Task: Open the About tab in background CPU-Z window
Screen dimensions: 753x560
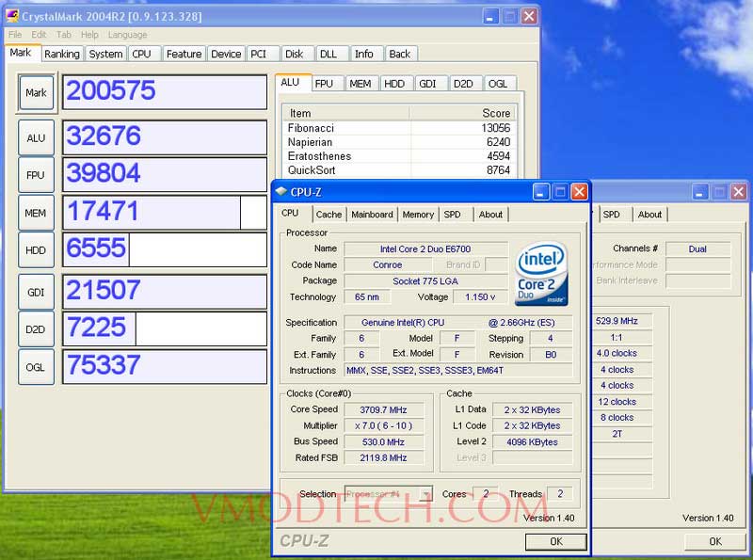Action: click(649, 215)
